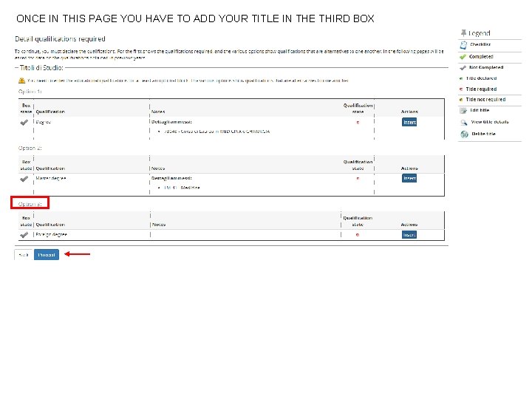Click the green Completed checkmark icon

pyautogui.click(x=463, y=57)
